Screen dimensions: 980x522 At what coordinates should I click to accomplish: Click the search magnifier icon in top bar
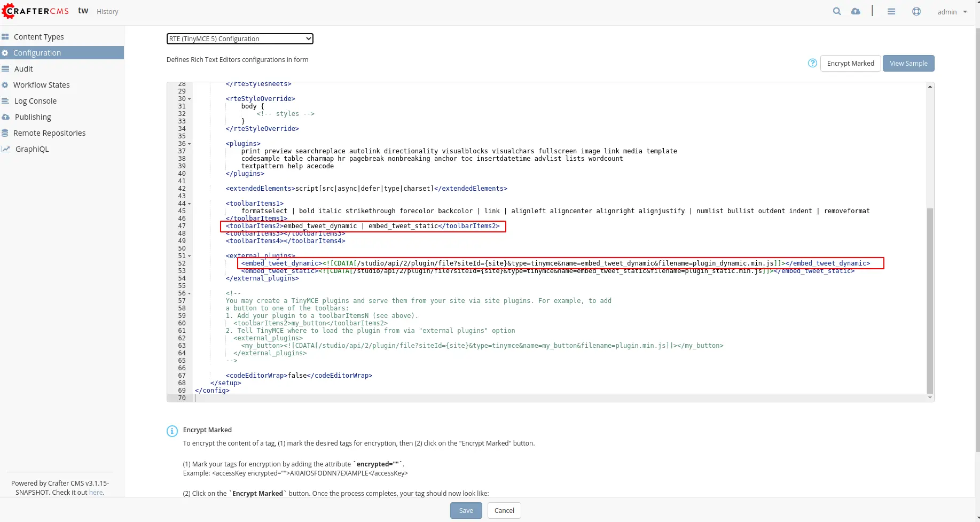click(x=837, y=11)
